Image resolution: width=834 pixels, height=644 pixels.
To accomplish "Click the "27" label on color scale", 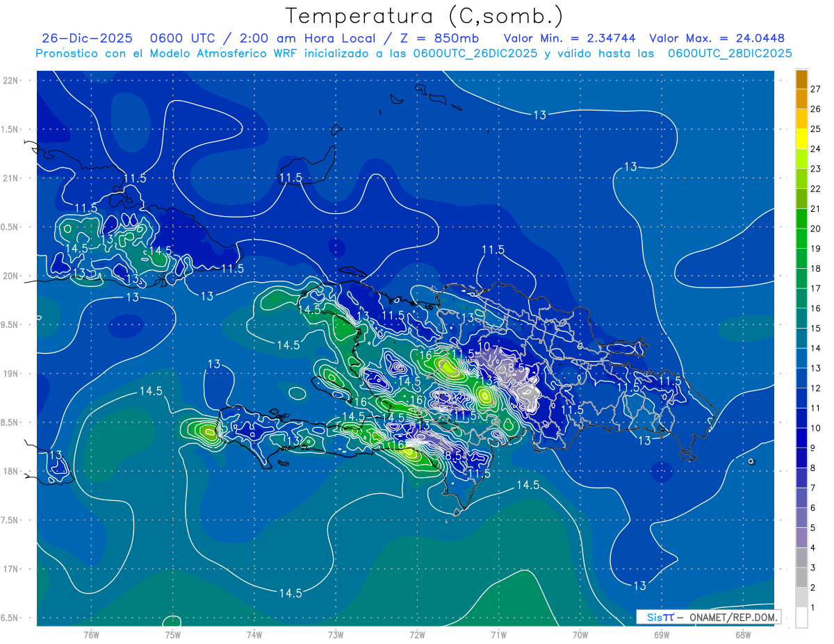I will pyautogui.click(x=815, y=89).
